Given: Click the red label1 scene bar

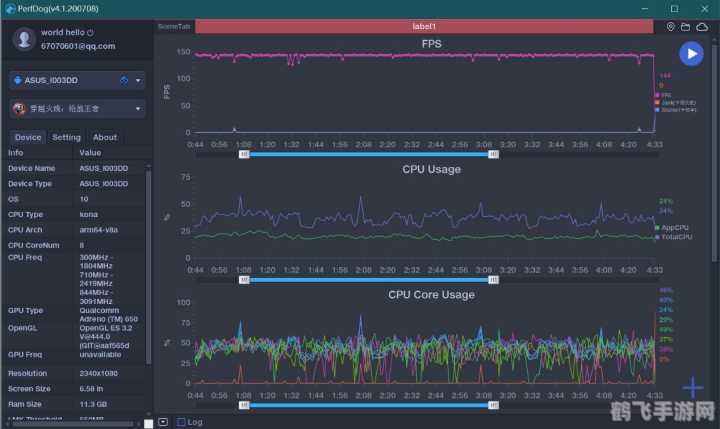Looking at the screenshot, I should tap(430, 26).
